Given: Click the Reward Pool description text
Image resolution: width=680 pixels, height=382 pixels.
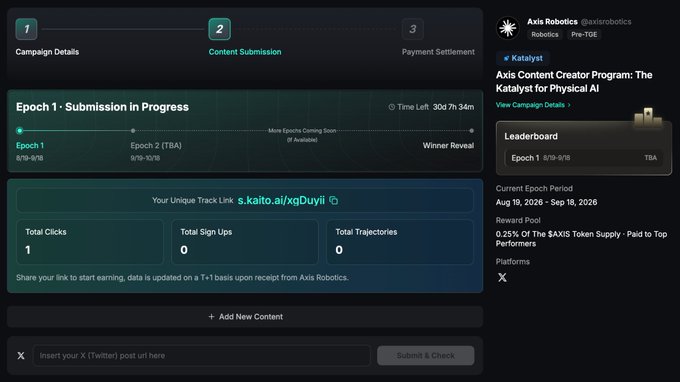Looking at the screenshot, I should click(581, 239).
